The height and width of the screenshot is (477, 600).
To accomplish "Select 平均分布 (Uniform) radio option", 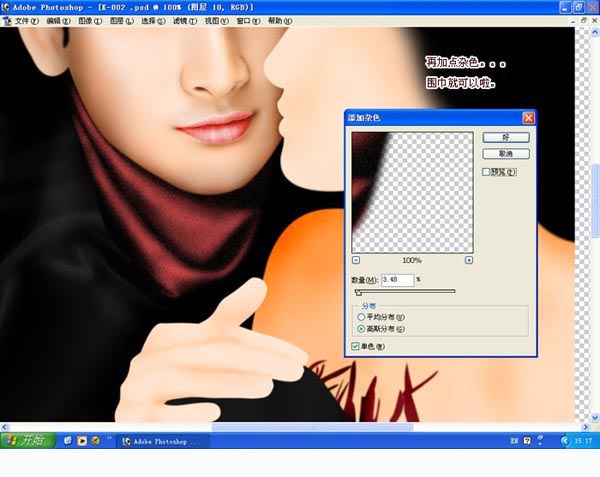I will [361, 317].
